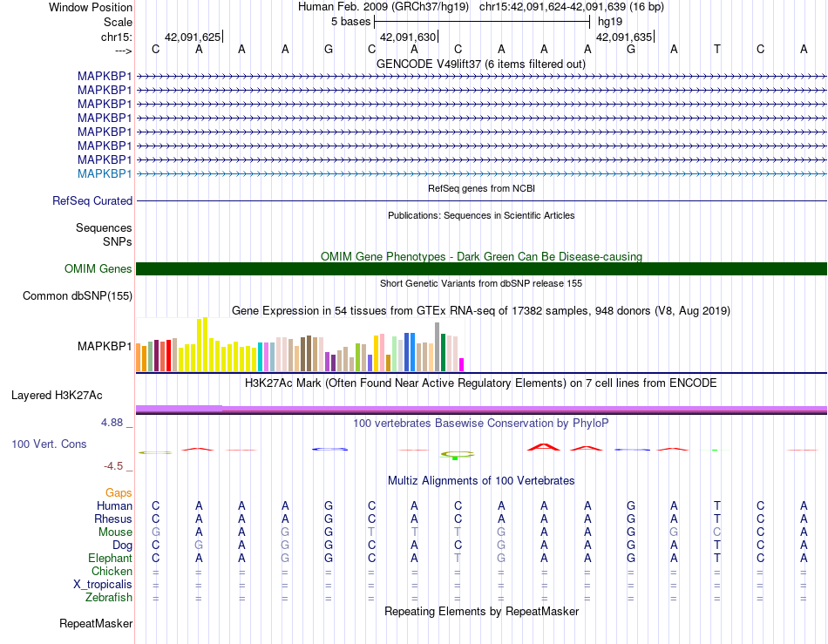Screen dimensions: 828x644
Task: Click the H3K27Ac purple signal bar
Action: 481,409
